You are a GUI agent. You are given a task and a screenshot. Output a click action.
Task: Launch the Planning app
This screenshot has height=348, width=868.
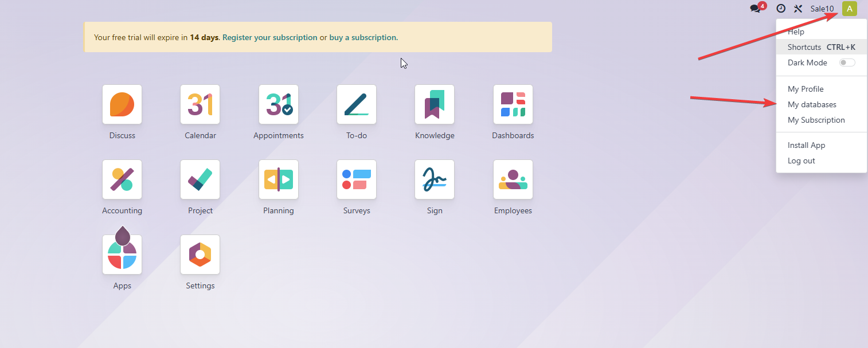(x=279, y=179)
